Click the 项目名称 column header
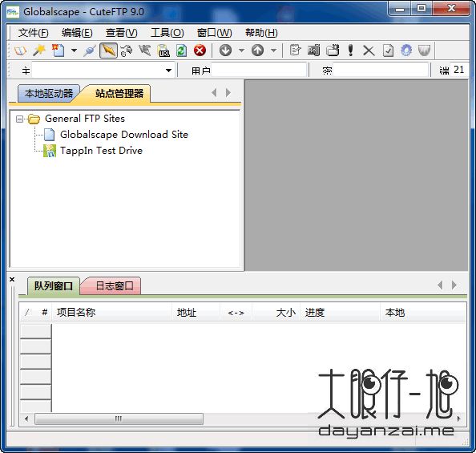Screen dimensions: 476x453 (112, 313)
